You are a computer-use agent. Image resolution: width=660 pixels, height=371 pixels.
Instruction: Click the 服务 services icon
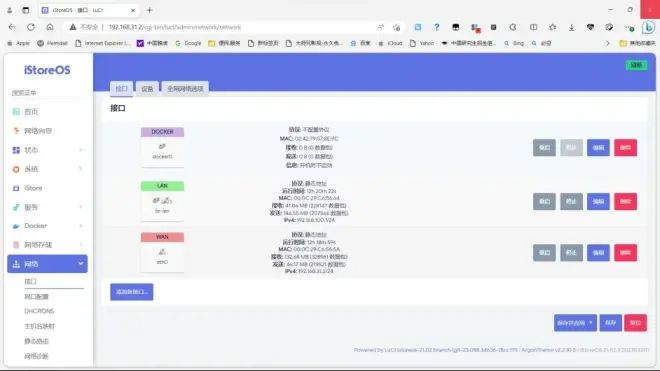16,207
